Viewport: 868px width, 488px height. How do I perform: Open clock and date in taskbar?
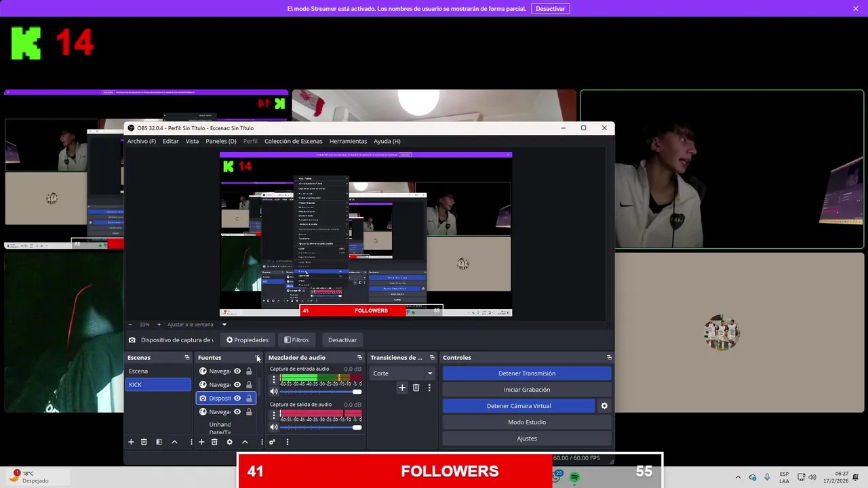(836, 477)
